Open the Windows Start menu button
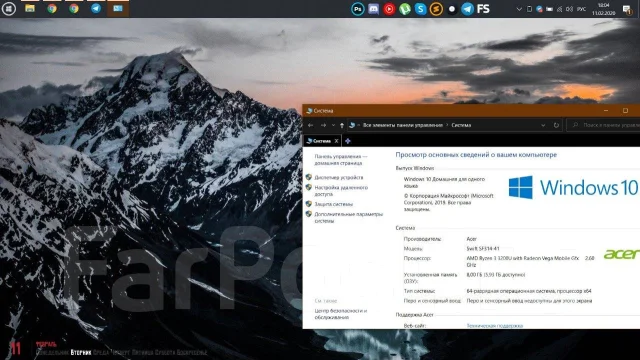 click(x=9, y=9)
